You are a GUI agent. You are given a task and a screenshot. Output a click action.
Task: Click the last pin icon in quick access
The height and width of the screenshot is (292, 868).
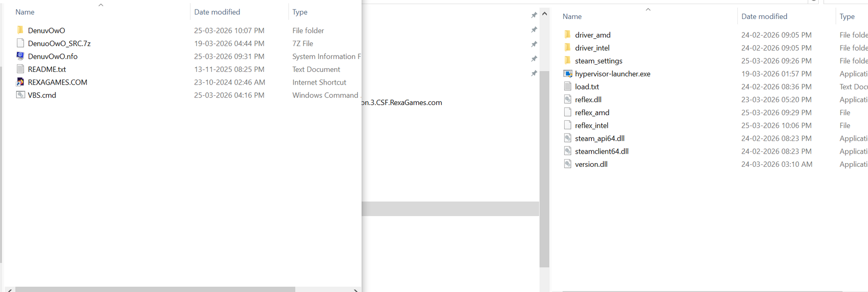tap(534, 73)
